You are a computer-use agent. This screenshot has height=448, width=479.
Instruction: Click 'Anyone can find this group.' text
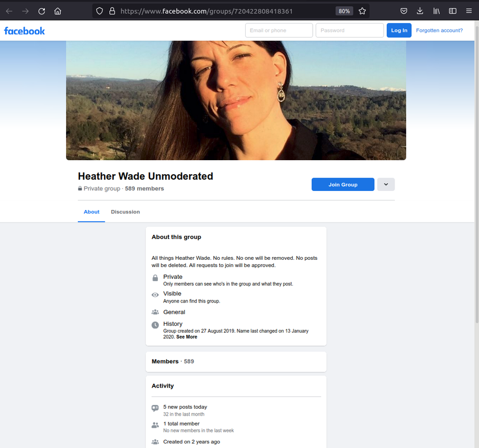[x=191, y=301]
